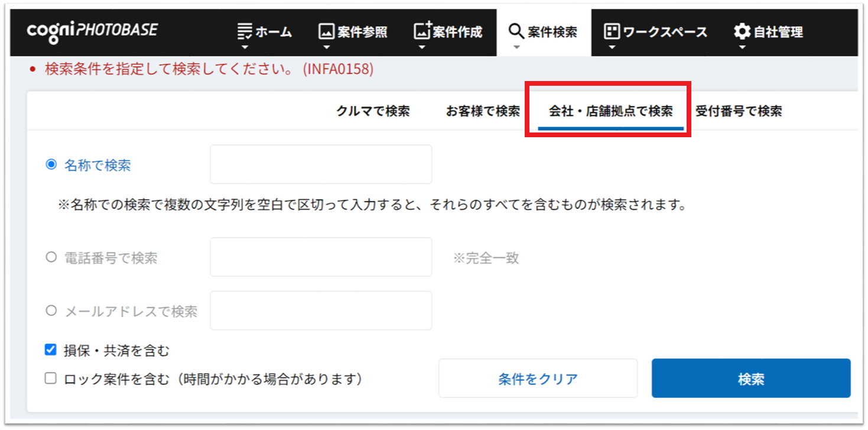
Task: Click the 条件をクリア link
Action: tap(538, 379)
